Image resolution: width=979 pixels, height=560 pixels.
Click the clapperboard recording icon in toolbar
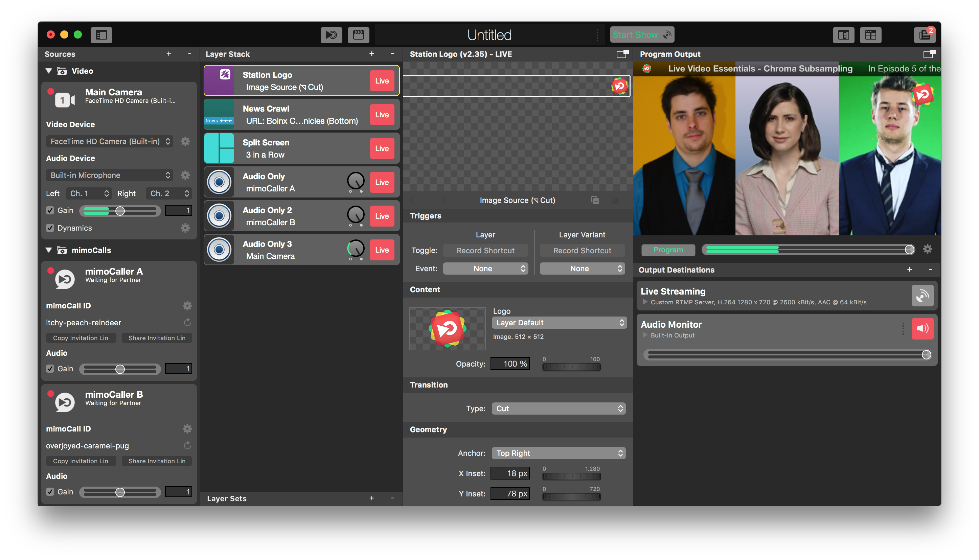(358, 35)
